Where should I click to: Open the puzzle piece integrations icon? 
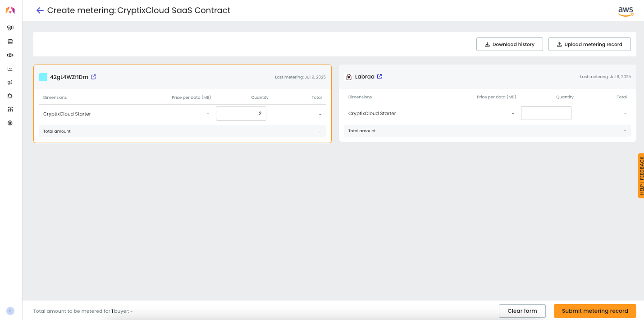pyautogui.click(x=10, y=96)
